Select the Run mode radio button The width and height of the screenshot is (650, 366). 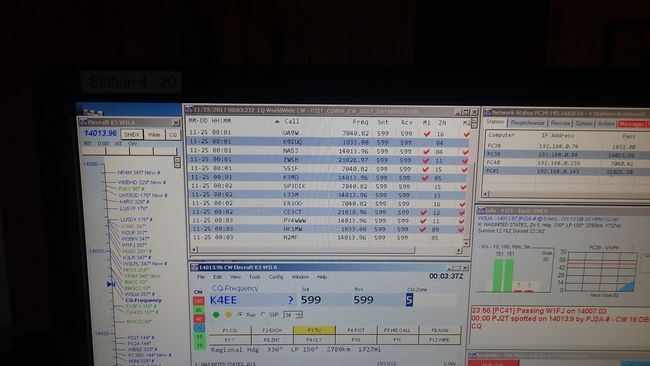pos(240,315)
